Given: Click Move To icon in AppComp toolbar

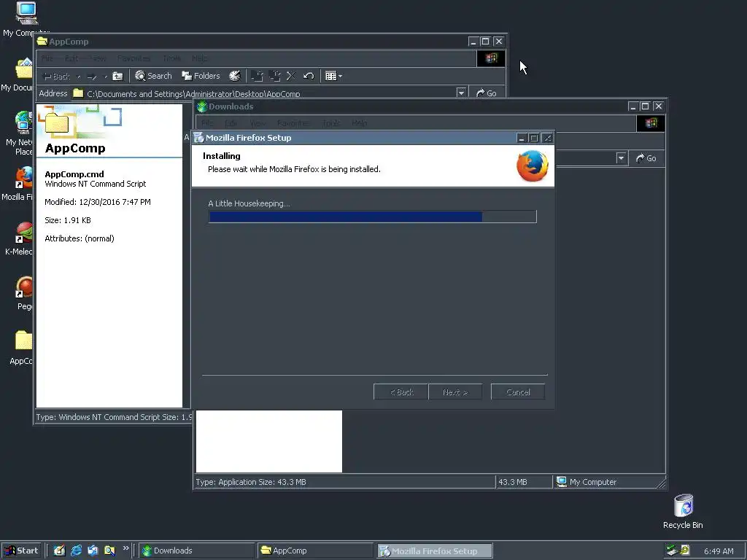Looking at the screenshot, I should (258, 76).
